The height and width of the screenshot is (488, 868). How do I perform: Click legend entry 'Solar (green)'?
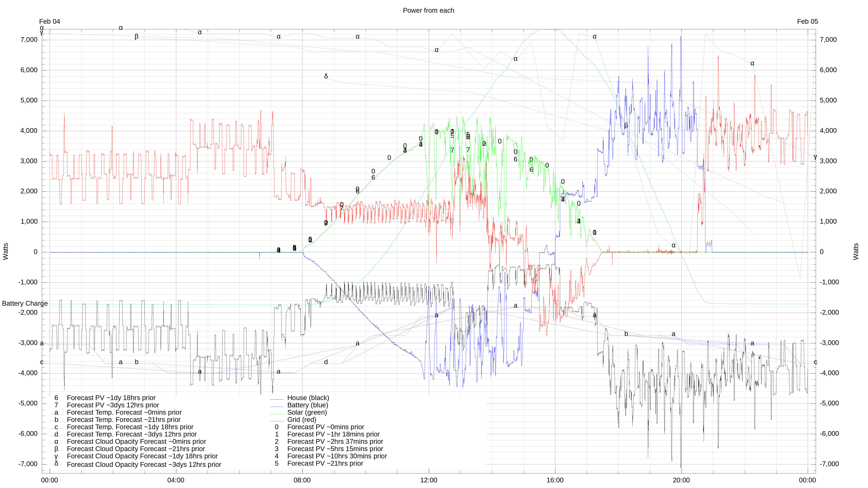pyautogui.click(x=307, y=413)
